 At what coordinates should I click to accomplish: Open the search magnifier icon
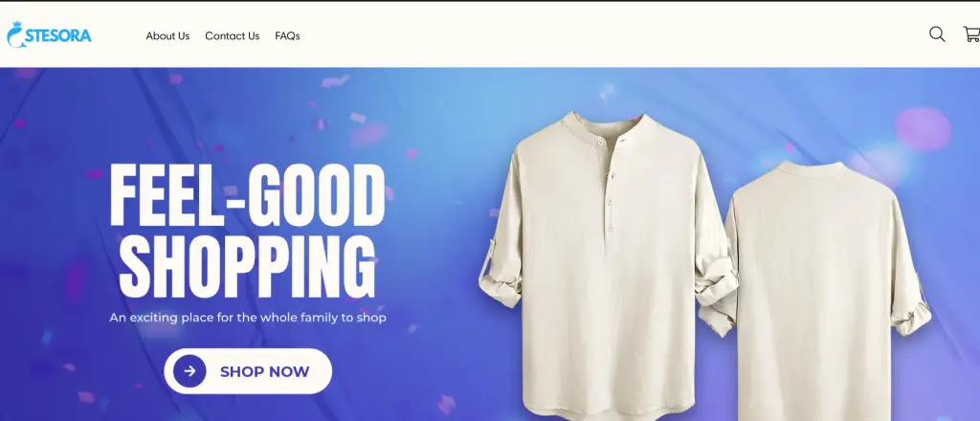[936, 34]
